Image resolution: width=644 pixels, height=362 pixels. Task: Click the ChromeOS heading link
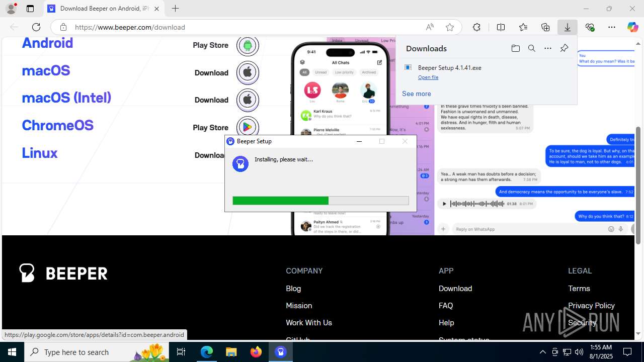coord(57,125)
